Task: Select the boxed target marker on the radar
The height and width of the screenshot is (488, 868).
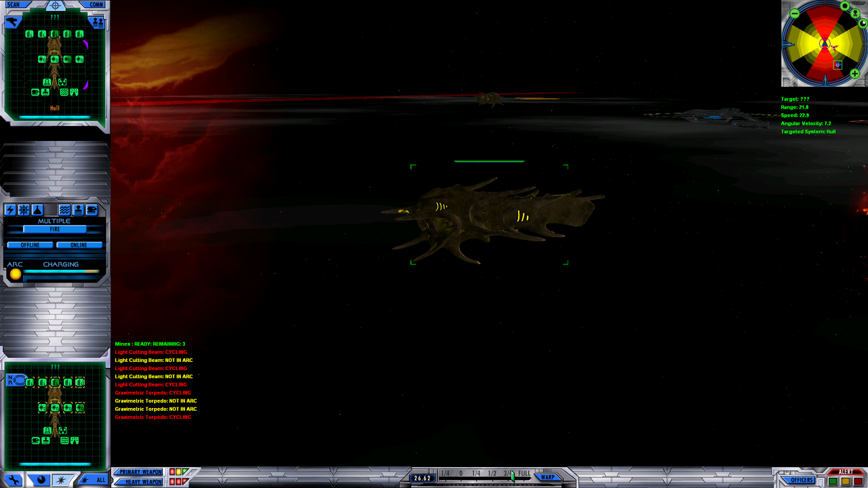Action: click(x=837, y=65)
